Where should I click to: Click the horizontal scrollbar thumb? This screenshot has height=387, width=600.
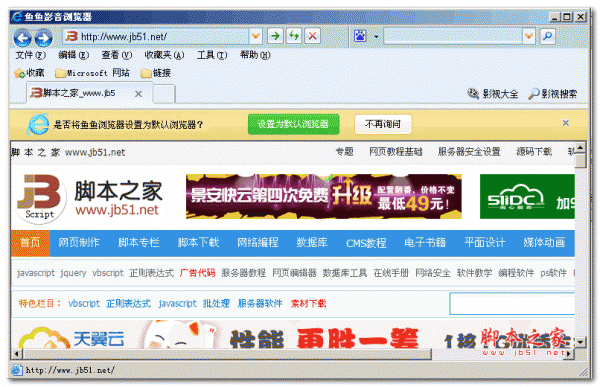point(227,354)
